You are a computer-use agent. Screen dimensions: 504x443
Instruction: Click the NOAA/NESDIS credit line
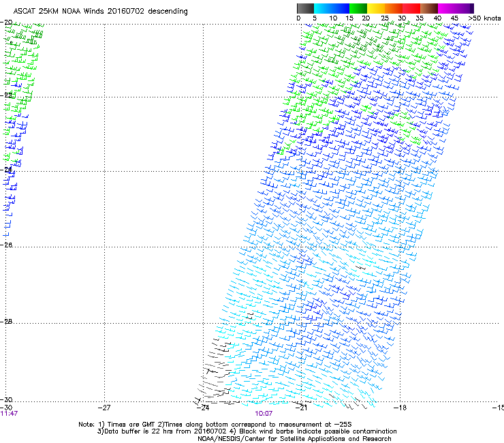[x=294, y=439]
